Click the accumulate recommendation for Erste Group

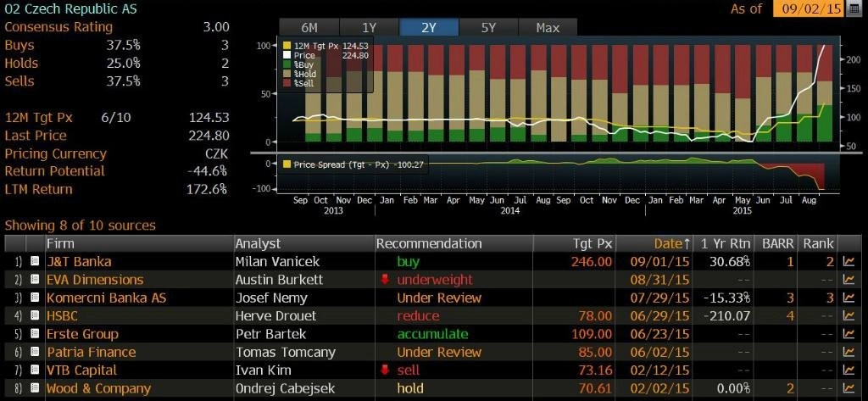[x=432, y=334]
